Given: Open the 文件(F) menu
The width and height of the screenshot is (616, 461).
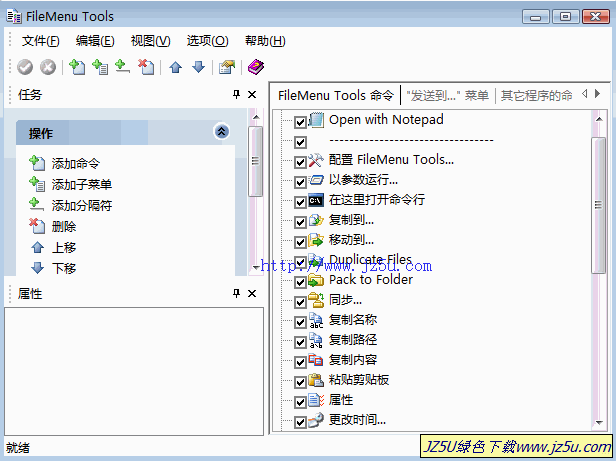Looking at the screenshot, I should (40, 40).
